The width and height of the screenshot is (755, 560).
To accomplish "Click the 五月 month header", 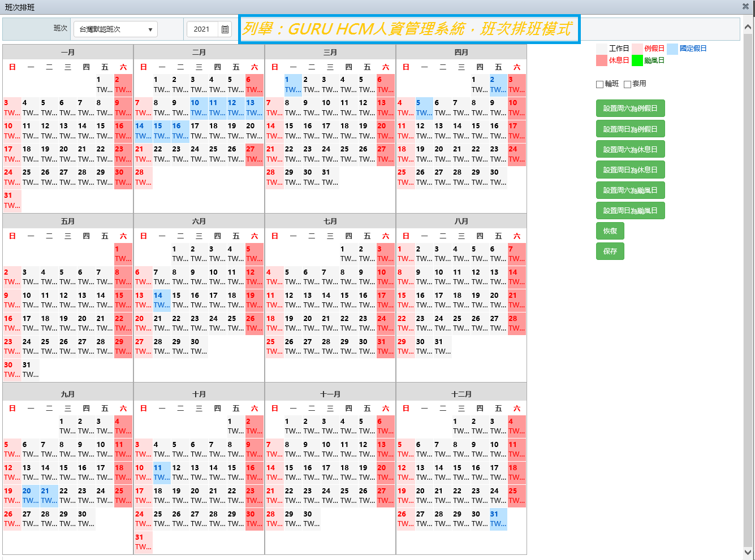I will 68,221.
